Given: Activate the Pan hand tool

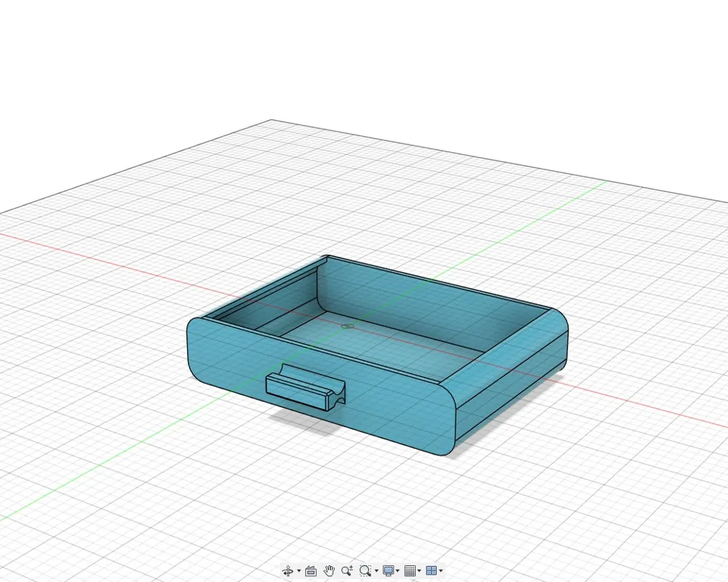Looking at the screenshot, I should point(329,570).
